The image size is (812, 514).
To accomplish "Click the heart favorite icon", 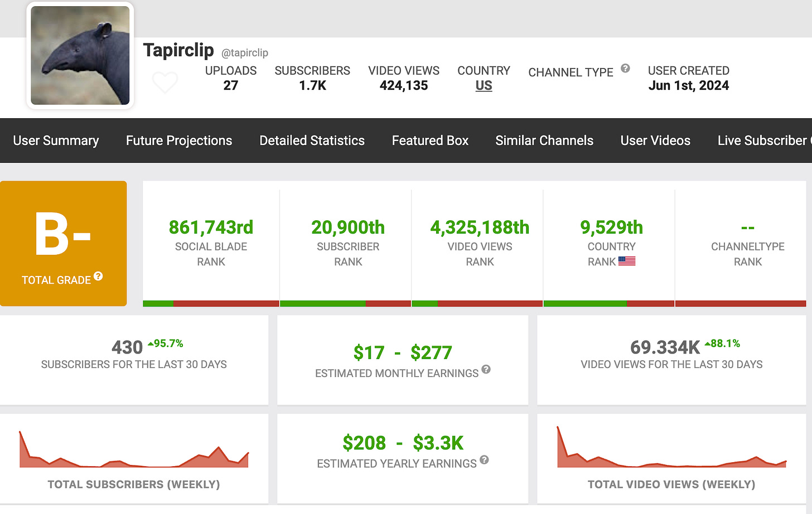I will tap(165, 83).
